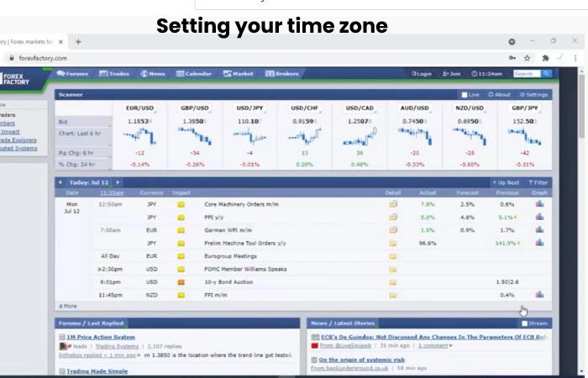The image size is (588, 378).
Task: Open the Trading Systems forum link
Action: (117, 346)
